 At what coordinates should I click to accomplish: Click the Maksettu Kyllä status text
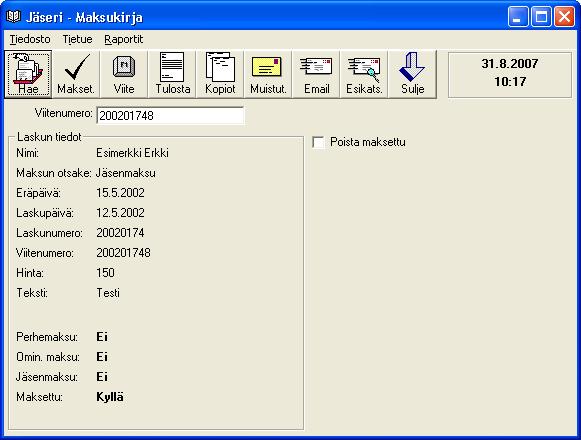tap(110, 397)
